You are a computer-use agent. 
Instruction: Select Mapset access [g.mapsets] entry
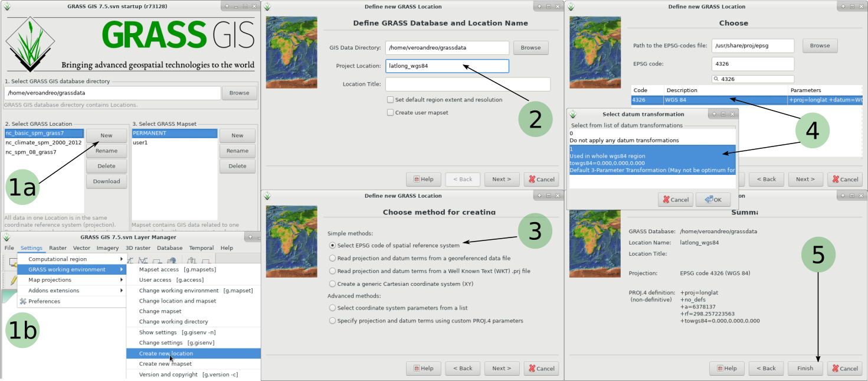[x=194, y=269]
